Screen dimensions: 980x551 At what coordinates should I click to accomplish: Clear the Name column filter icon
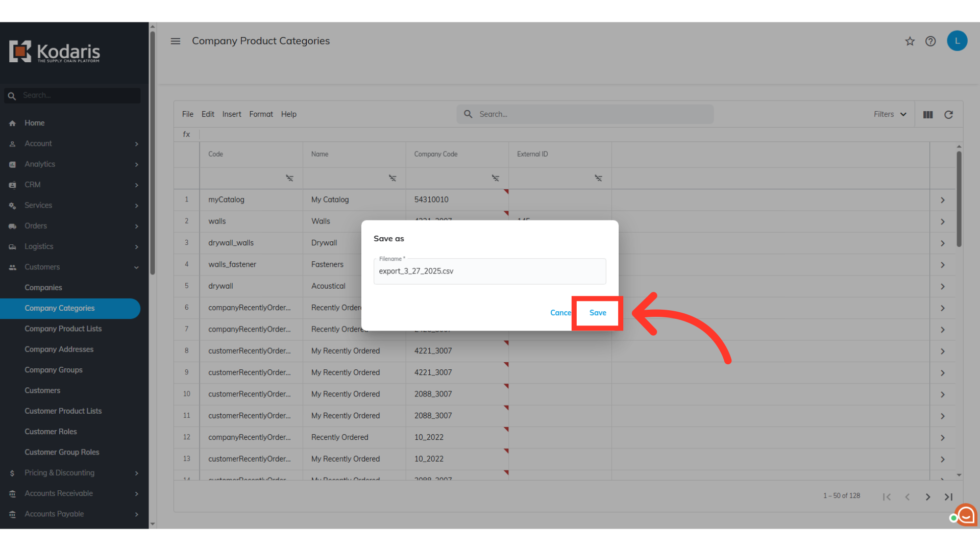(393, 178)
